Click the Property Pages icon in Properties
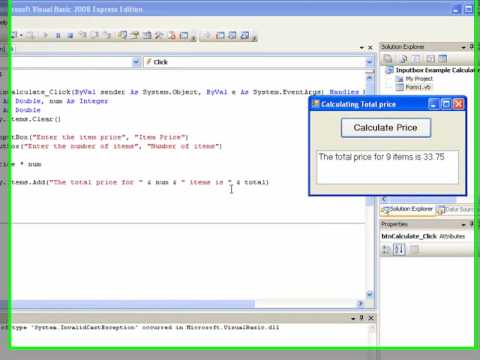Screen dimensions: 480x360 [x=414, y=249]
